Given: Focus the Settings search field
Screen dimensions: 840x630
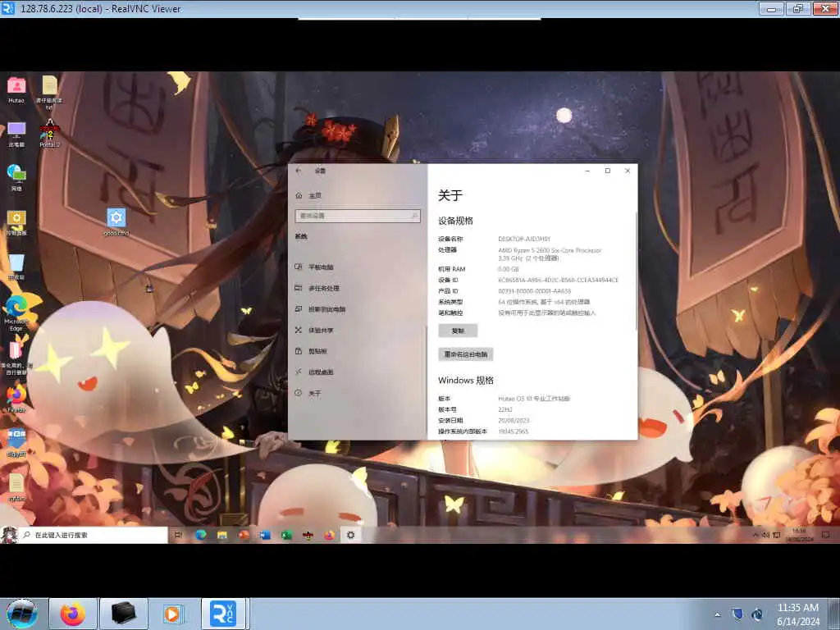Looking at the screenshot, I should coord(358,216).
